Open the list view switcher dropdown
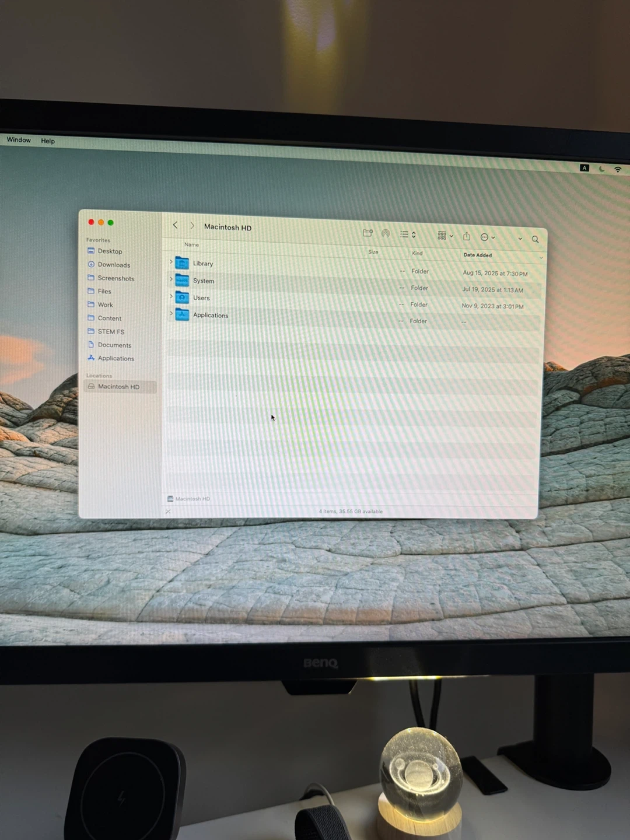The width and height of the screenshot is (630, 840). coord(408,235)
